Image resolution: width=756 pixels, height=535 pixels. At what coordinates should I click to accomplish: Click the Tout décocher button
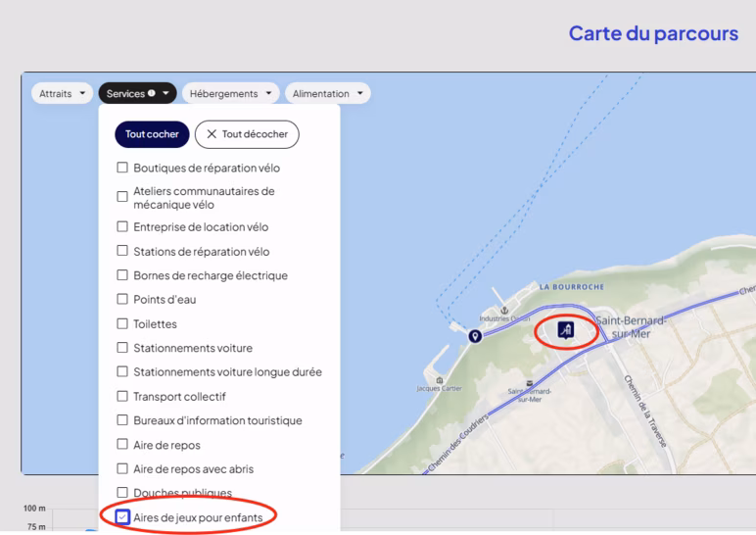(247, 134)
